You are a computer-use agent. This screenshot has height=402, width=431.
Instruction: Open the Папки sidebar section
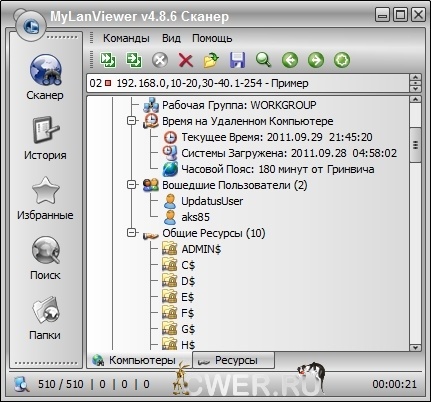45,318
